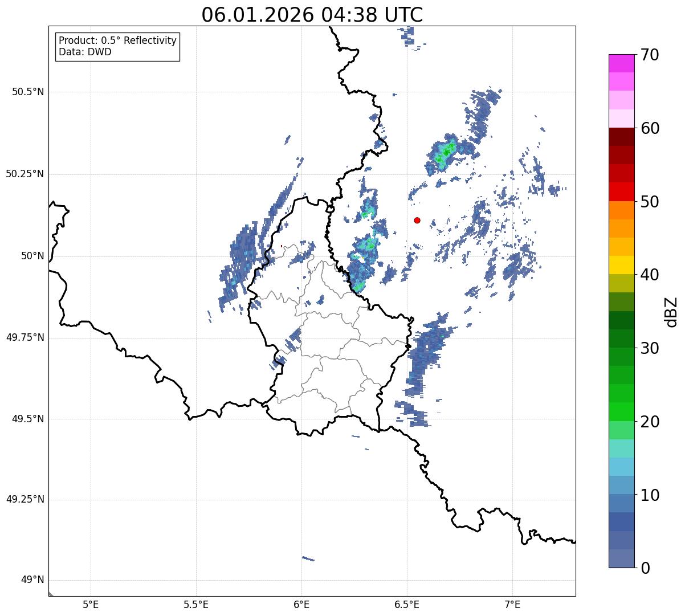Viewport: 685px width, 616px height.
Task: Click the 49.5°N latitude label
Action: click(28, 419)
